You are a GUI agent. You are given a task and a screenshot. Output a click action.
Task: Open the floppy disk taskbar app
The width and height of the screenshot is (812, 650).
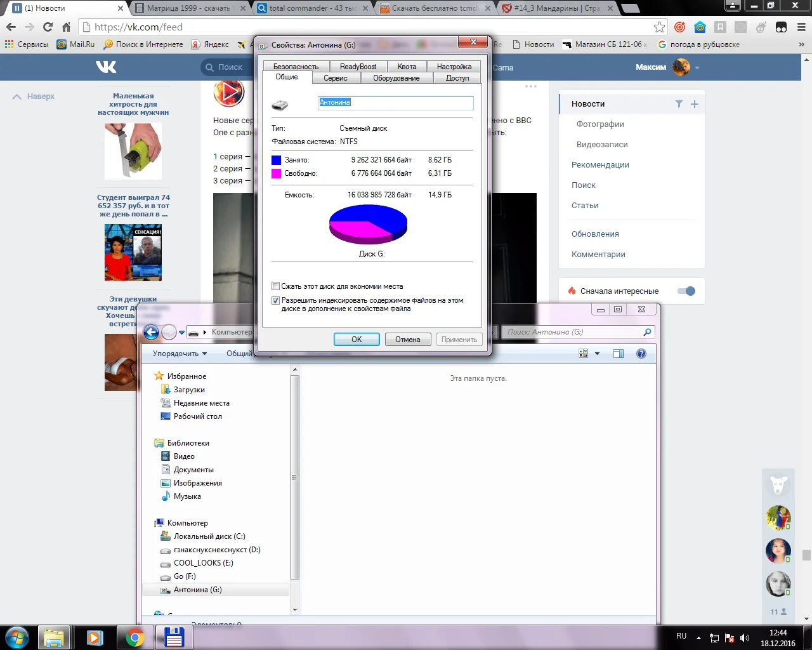[174, 637]
